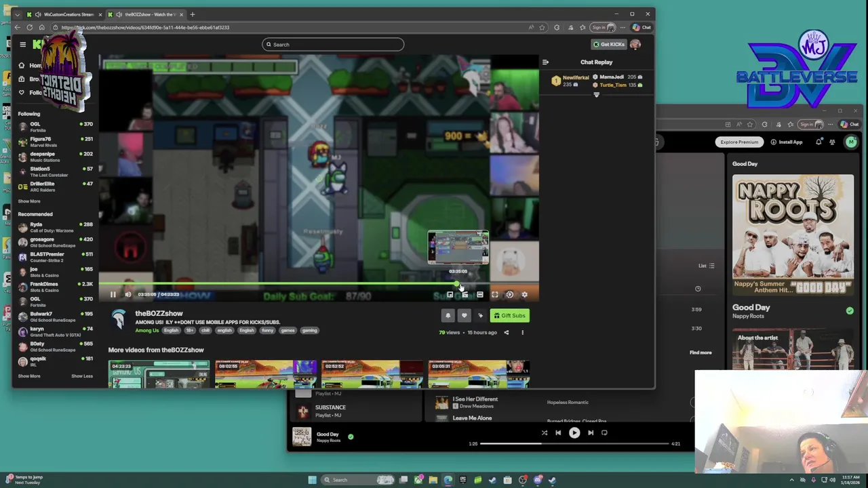Expand the chat leaderboard chevron
The width and height of the screenshot is (868, 488).
click(597, 95)
